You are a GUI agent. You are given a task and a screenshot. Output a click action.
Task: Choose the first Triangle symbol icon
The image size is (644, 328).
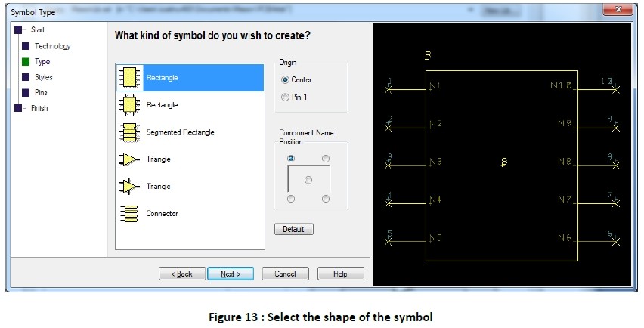130,159
